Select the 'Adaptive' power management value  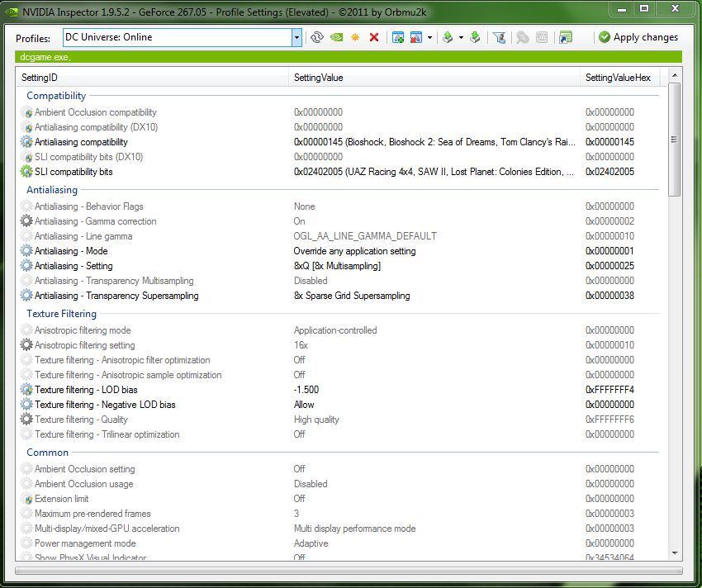[311, 543]
